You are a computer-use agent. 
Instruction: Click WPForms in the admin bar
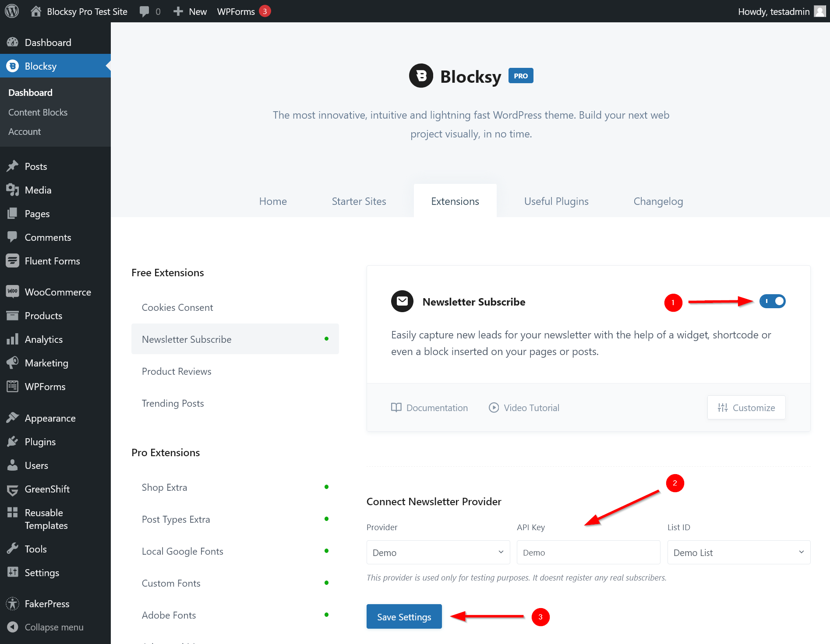click(x=236, y=11)
